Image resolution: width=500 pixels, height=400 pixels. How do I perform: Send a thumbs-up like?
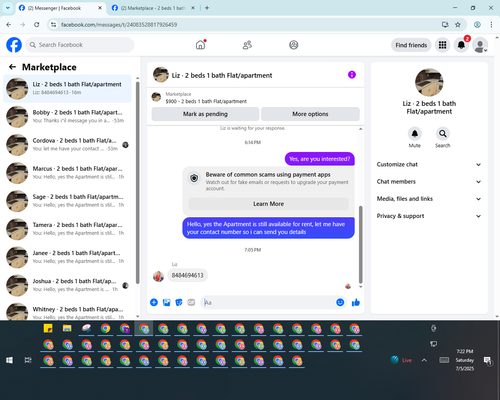point(356,302)
